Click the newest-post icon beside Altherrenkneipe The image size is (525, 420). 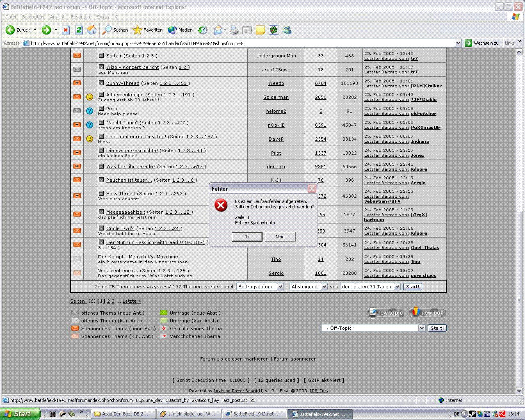101,94
